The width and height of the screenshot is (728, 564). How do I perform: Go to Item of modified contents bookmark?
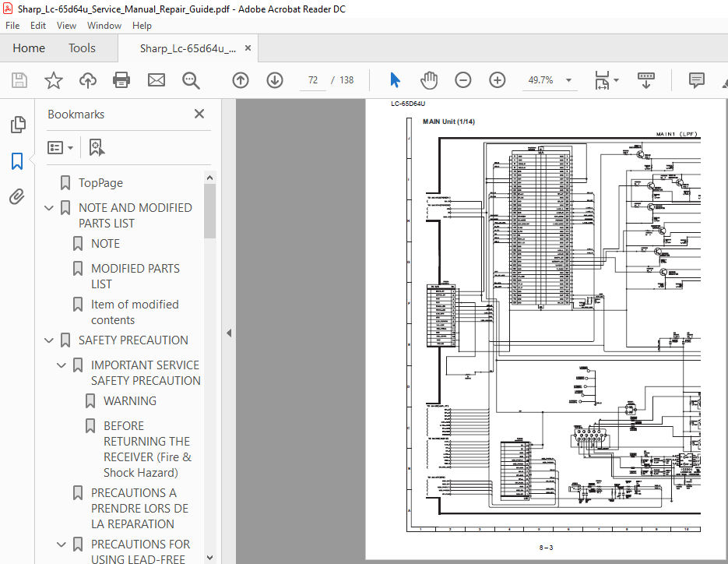[x=135, y=312]
